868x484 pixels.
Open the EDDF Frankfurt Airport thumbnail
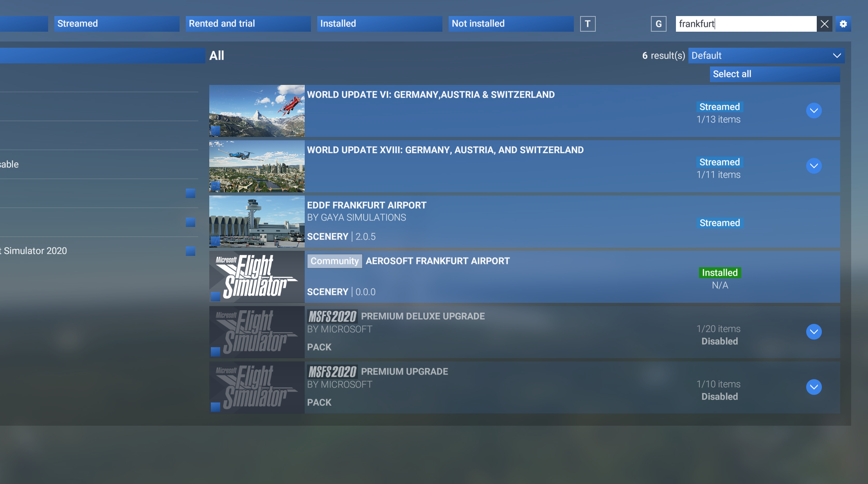257,221
